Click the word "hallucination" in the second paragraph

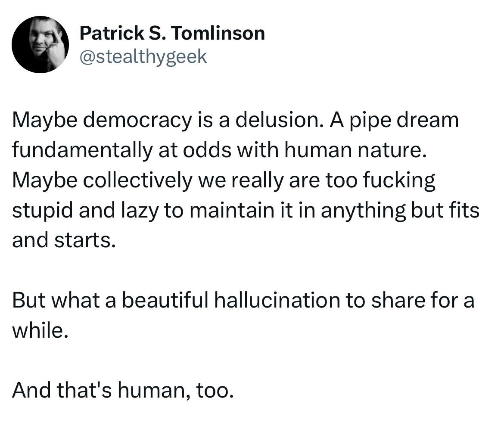point(277,301)
